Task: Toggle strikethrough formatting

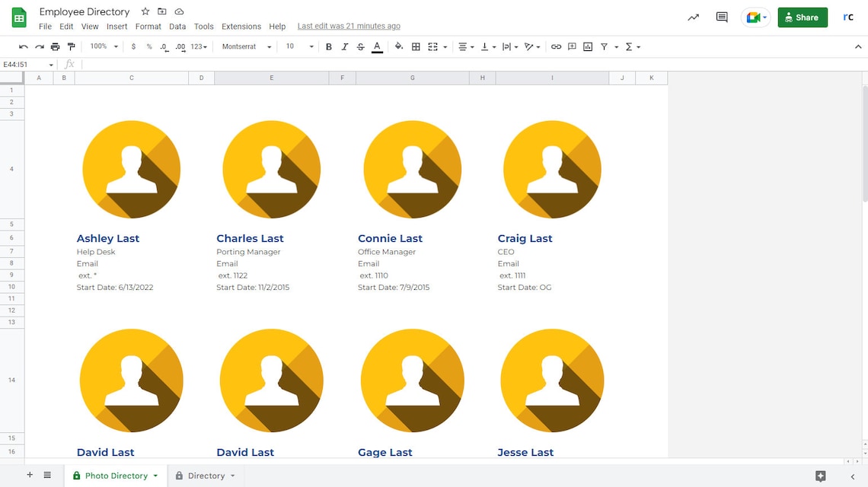Action: [360, 47]
